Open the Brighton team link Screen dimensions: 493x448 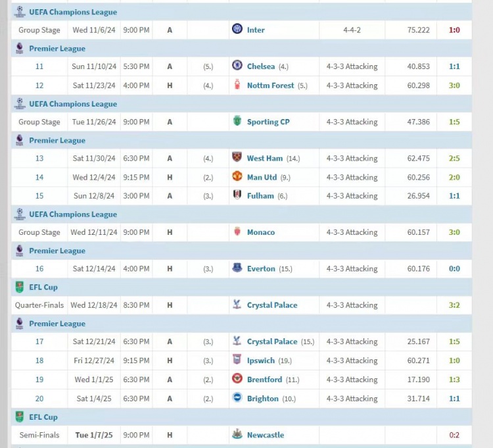[x=263, y=399]
